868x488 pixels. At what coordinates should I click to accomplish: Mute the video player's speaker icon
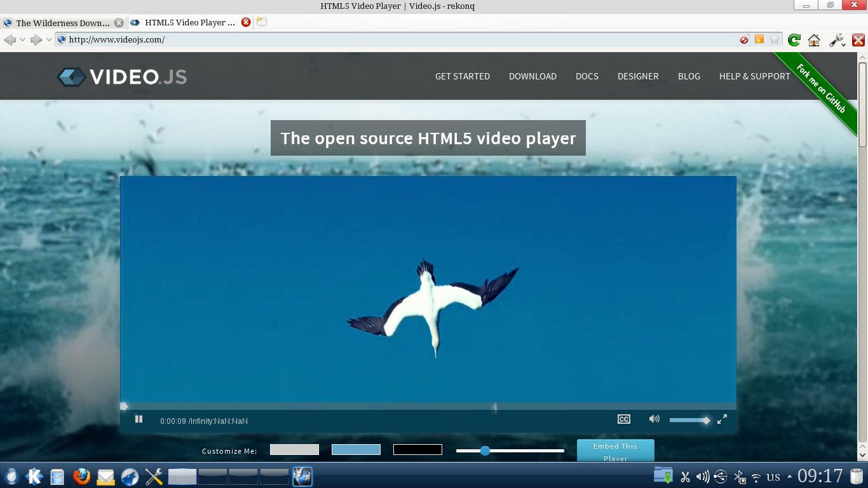654,419
